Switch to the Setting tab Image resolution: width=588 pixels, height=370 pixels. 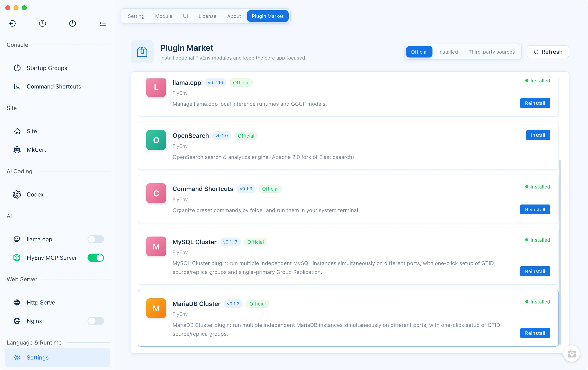coord(136,16)
